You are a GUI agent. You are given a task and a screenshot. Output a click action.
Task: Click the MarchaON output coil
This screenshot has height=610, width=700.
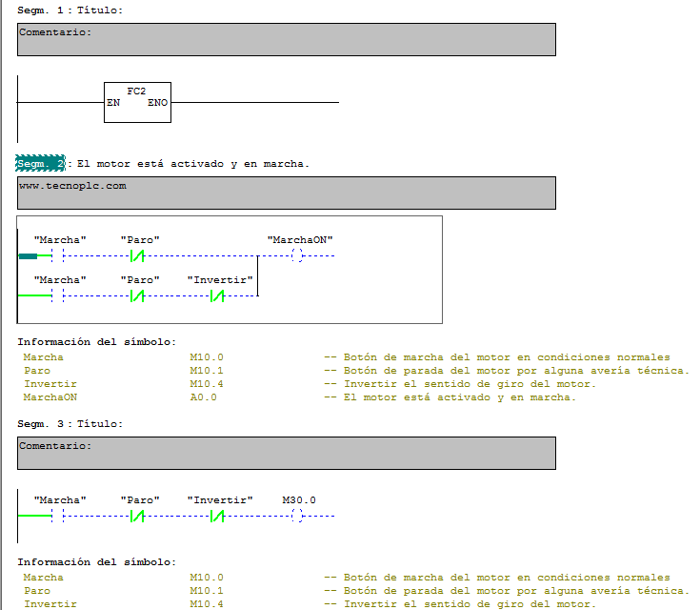(x=297, y=255)
